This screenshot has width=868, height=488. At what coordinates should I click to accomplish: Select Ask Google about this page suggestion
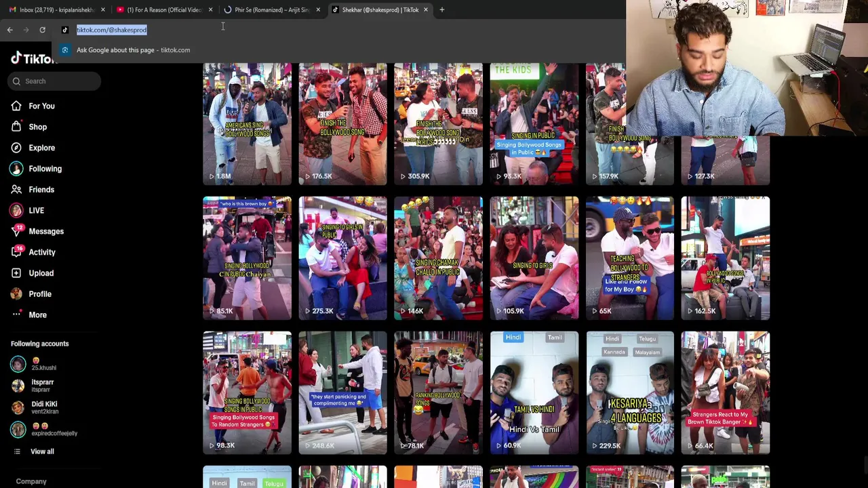(x=133, y=50)
